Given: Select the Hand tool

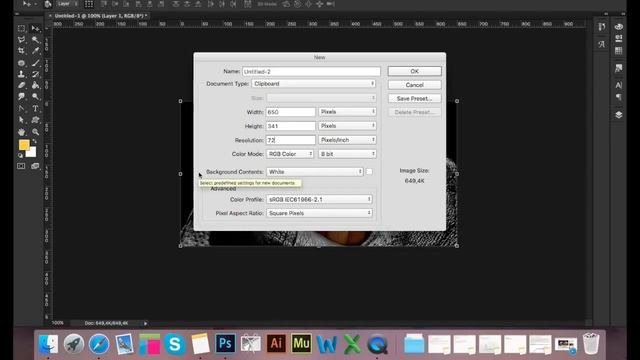Looking at the screenshot, I should [21, 132].
